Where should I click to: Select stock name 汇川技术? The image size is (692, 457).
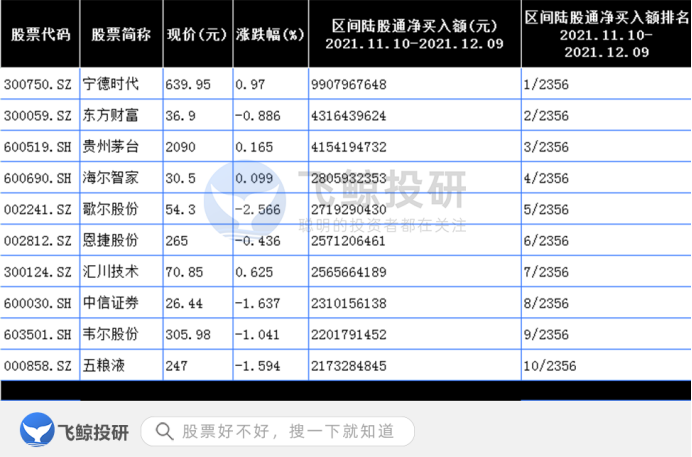click(x=110, y=271)
